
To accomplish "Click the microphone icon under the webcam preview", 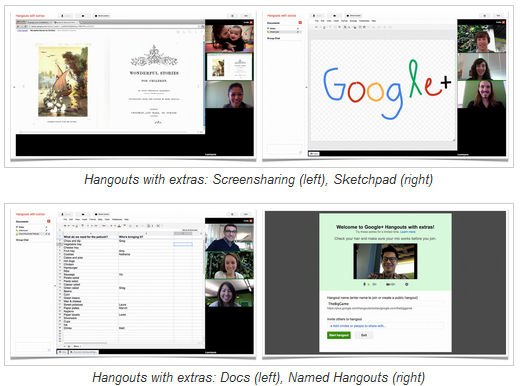I will 364,284.
